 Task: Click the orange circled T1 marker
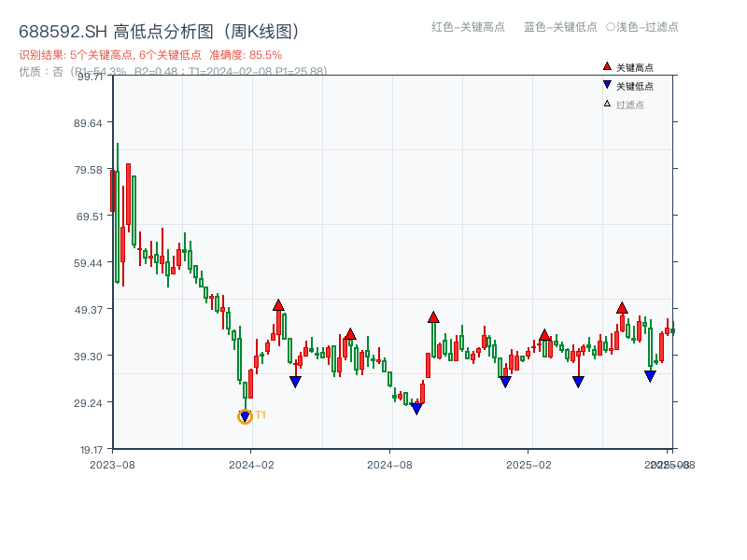click(x=245, y=414)
